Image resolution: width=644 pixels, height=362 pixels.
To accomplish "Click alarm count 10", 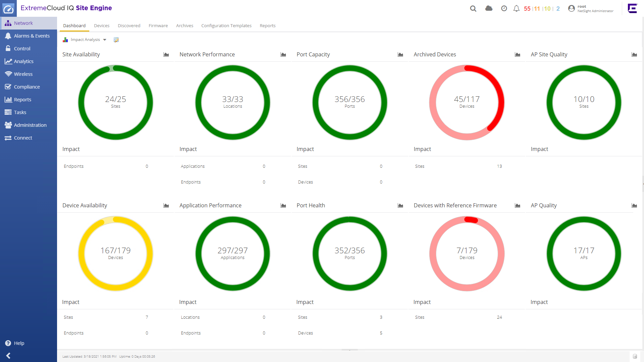I will coord(547,9).
